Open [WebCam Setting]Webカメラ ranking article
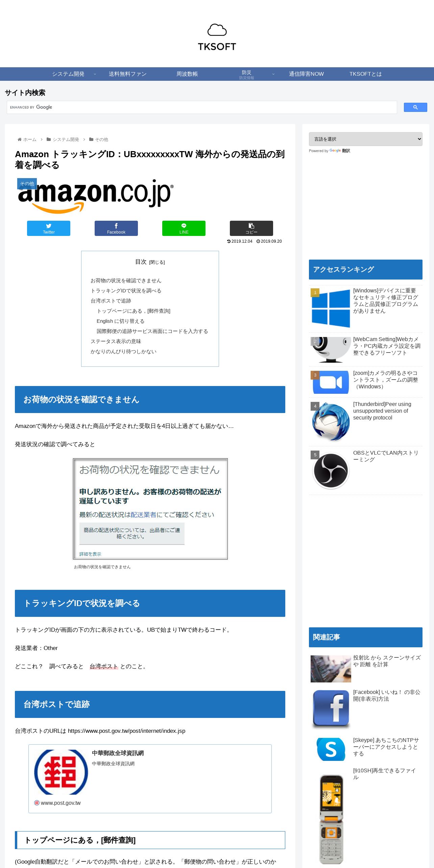Viewport: 434px width, 868px height. click(387, 346)
